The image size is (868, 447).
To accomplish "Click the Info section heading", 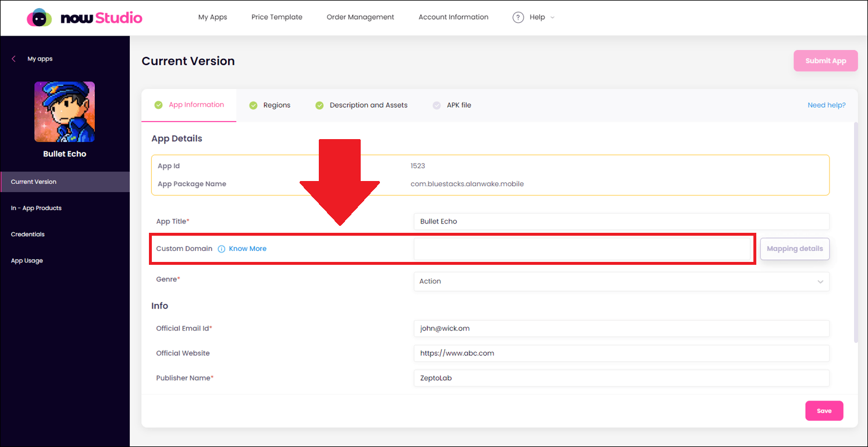I will 160,306.
